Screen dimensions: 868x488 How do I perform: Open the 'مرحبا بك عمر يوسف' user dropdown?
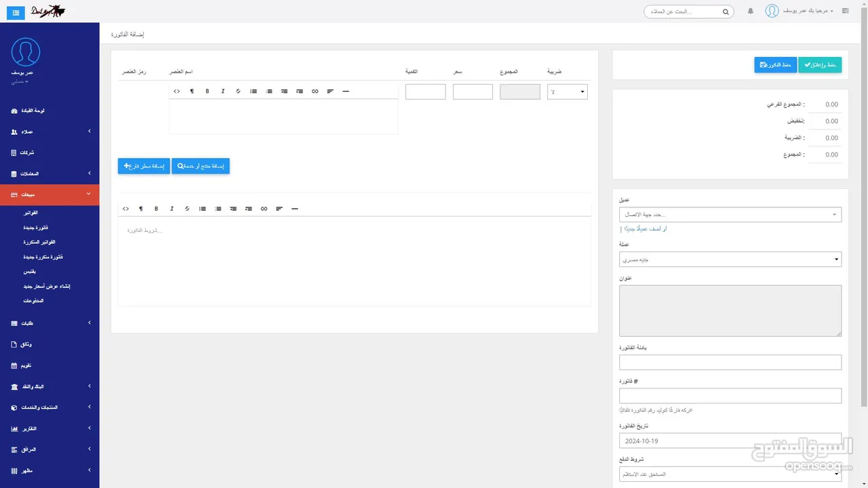click(809, 12)
